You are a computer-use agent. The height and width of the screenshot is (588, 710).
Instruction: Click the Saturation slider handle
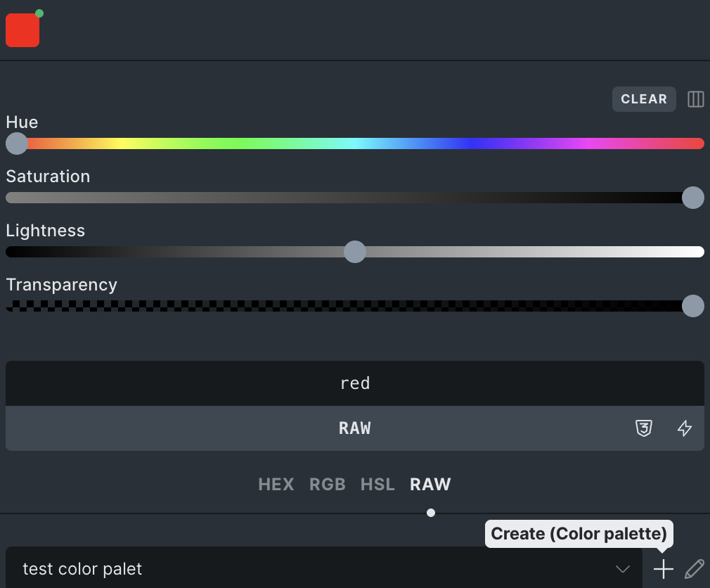692,198
